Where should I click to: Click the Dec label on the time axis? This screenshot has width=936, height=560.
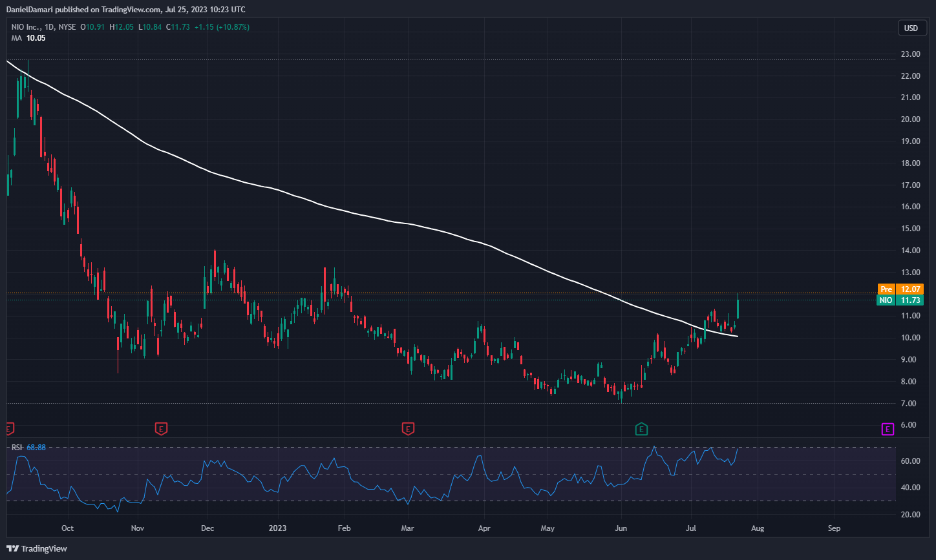point(207,528)
